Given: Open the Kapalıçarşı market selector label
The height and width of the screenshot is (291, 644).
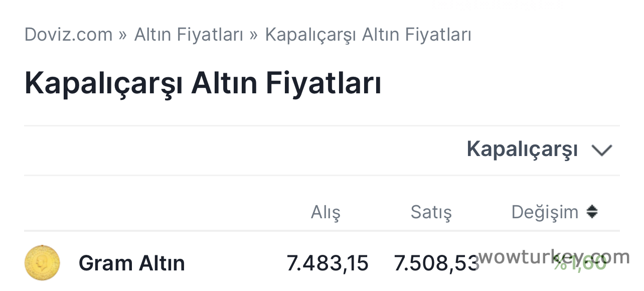Looking at the screenshot, I should (x=522, y=150).
